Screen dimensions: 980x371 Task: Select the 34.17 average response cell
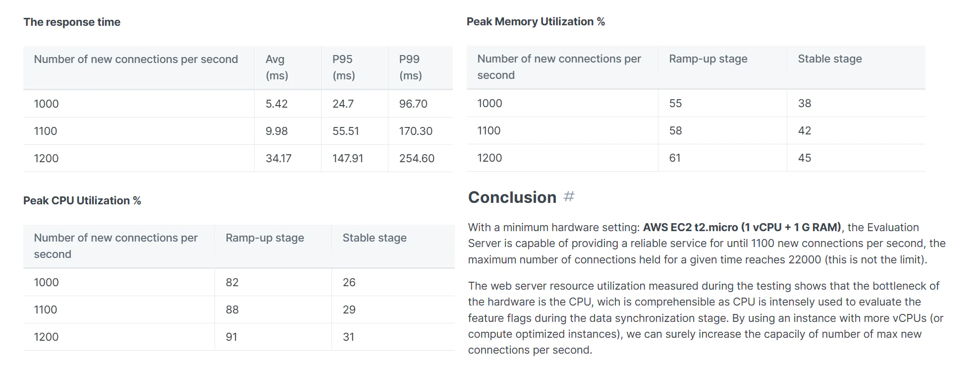tap(288, 158)
